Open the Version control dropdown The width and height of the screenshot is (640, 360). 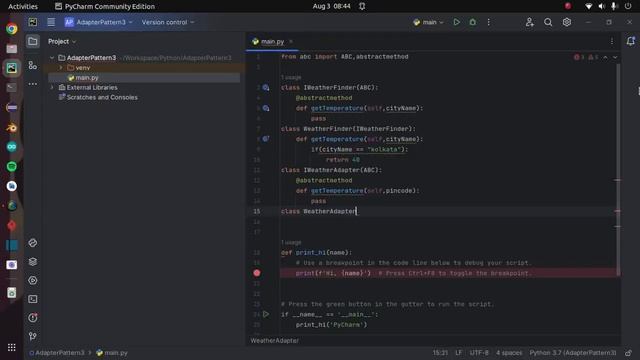coord(168,22)
